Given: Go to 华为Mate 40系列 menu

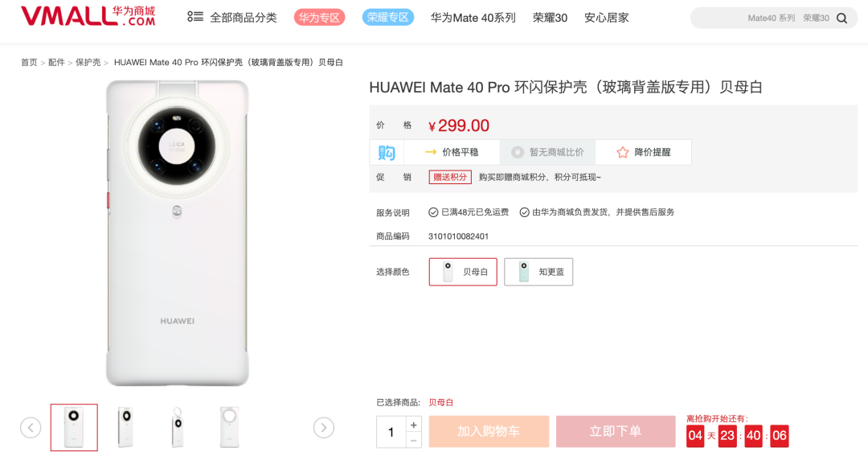Looking at the screenshot, I should pos(473,18).
